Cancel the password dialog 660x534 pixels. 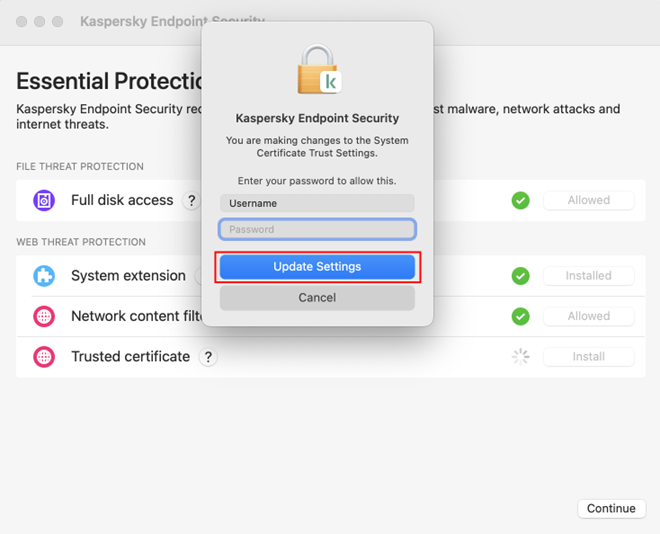click(317, 298)
